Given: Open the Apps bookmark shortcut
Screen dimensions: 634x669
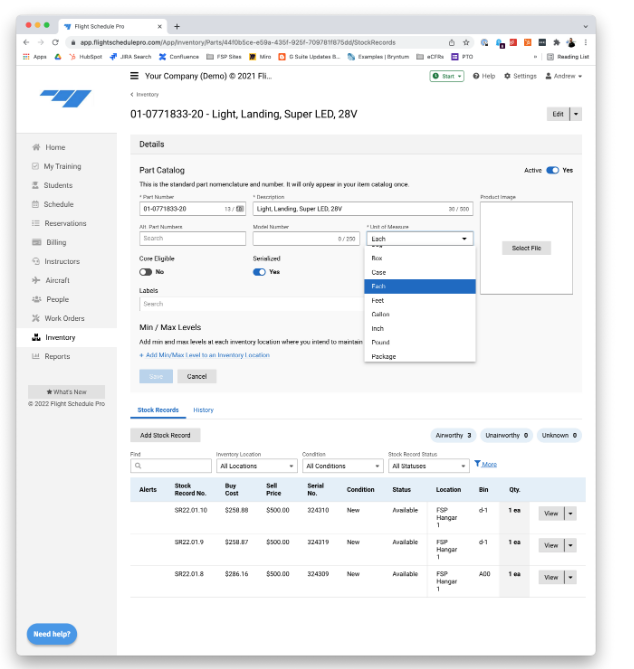Looking at the screenshot, I should [35, 57].
